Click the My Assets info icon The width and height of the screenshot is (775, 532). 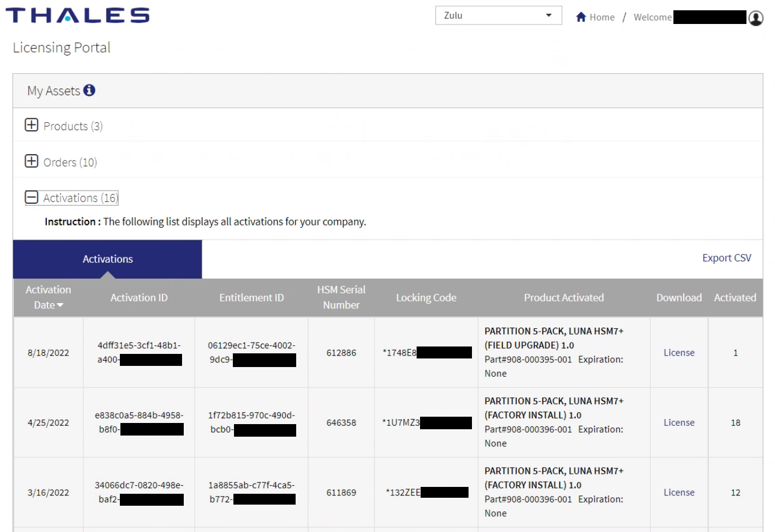pos(89,90)
